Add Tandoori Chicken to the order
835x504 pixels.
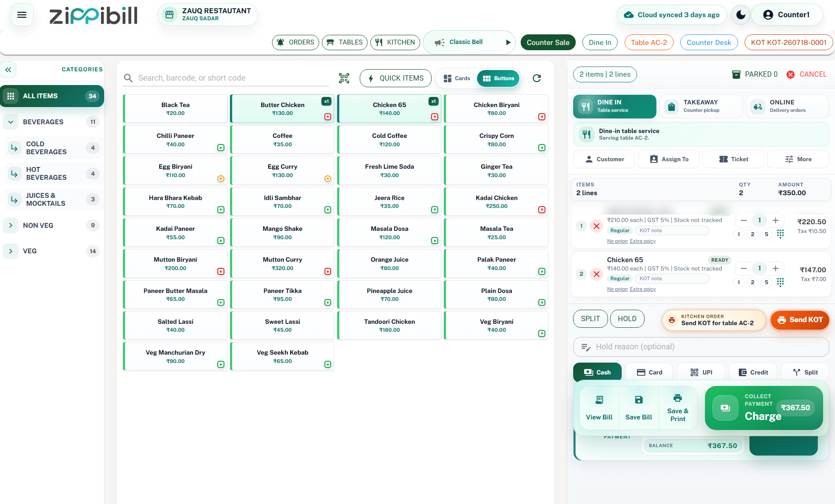389,326
